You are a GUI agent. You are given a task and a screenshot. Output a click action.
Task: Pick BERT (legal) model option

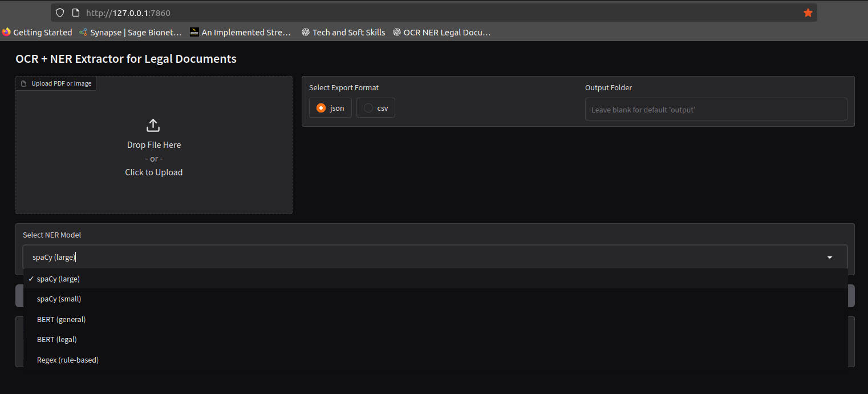56,340
